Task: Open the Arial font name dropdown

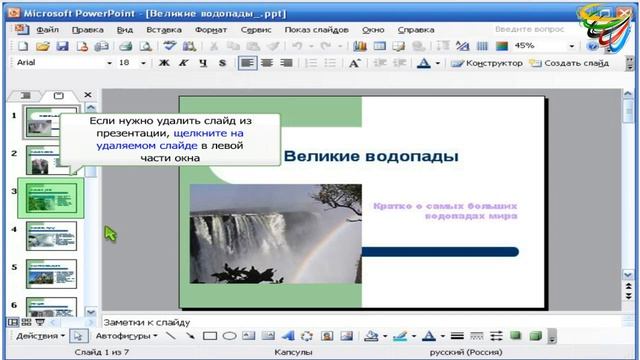Action: [109, 63]
